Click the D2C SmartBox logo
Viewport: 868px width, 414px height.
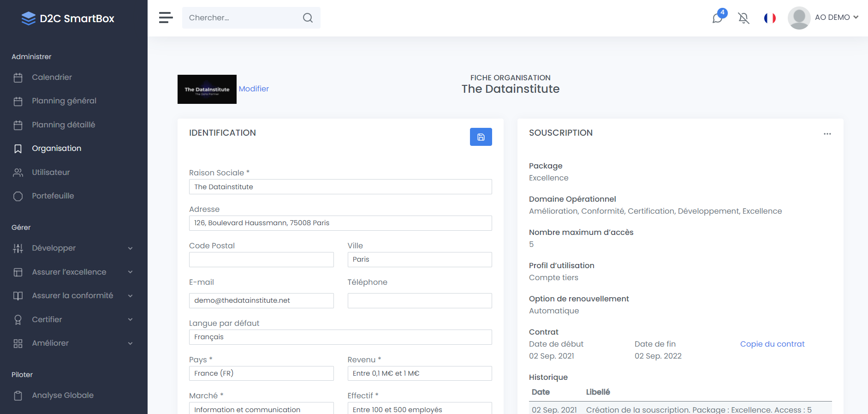pos(68,18)
